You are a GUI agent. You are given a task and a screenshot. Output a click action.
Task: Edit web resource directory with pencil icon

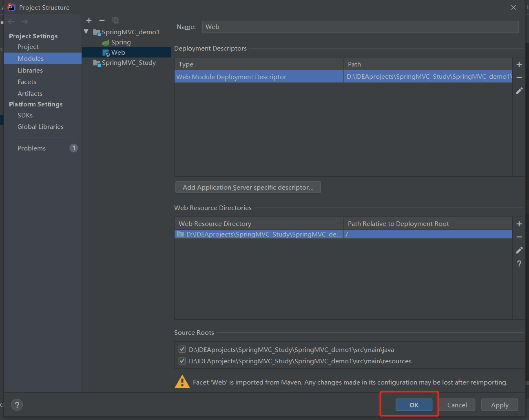(x=519, y=250)
